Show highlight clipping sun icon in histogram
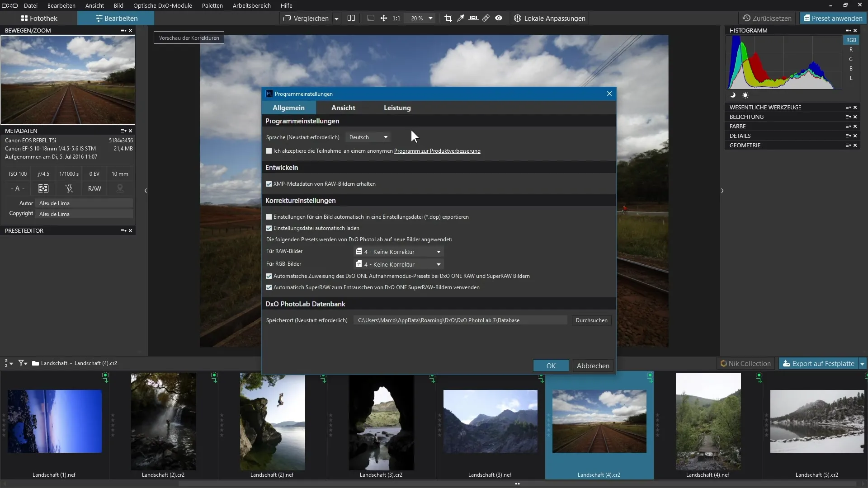 click(745, 95)
